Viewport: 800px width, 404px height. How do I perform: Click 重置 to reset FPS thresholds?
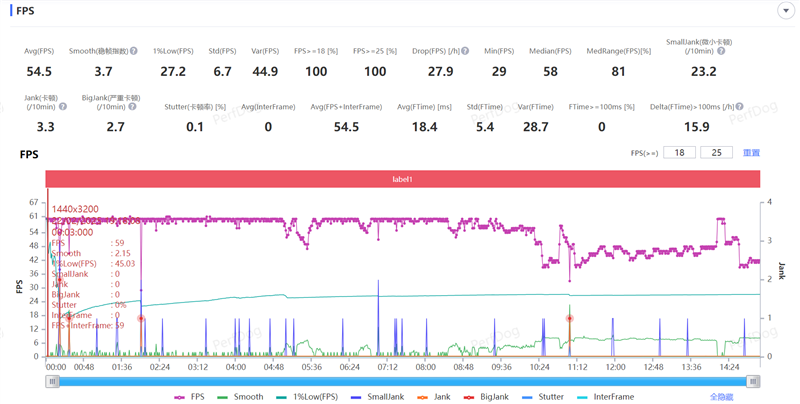pos(751,153)
